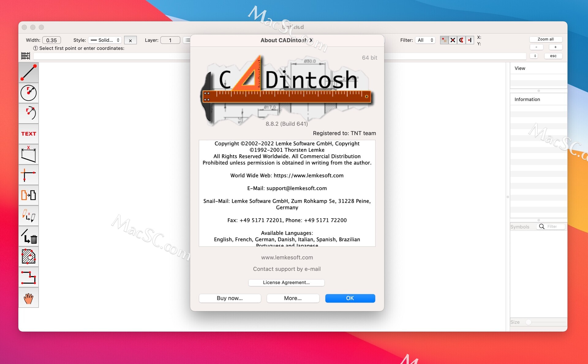Click the Symbols Filter search field
This screenshot has width=588, height=364.
(x=551, y=227)
